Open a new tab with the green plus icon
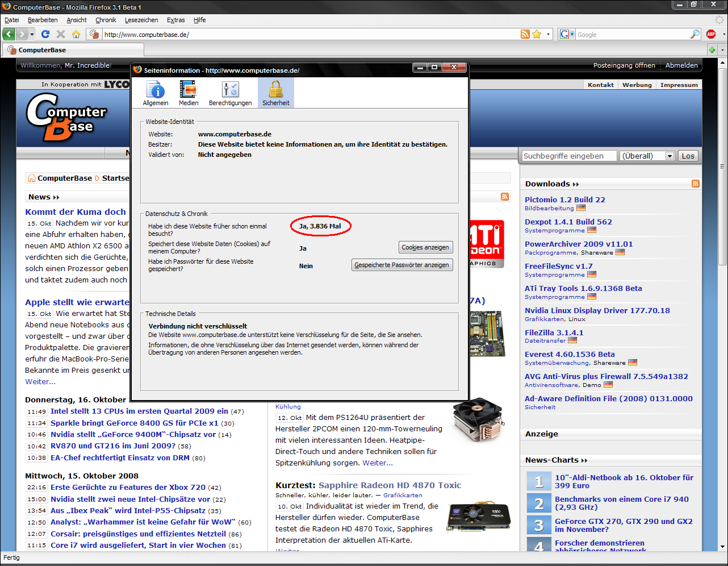The image size is (728, 566). coord(712,50)
